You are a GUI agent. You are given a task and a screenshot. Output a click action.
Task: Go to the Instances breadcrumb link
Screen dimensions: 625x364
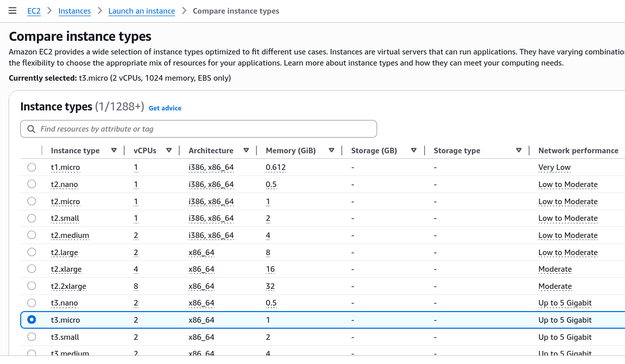pos(75,11)
